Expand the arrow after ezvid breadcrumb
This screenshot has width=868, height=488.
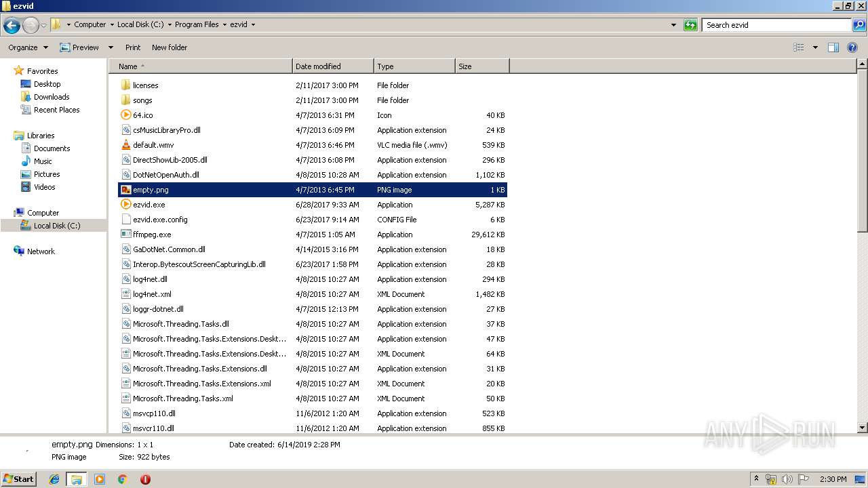tap(254, 24)
